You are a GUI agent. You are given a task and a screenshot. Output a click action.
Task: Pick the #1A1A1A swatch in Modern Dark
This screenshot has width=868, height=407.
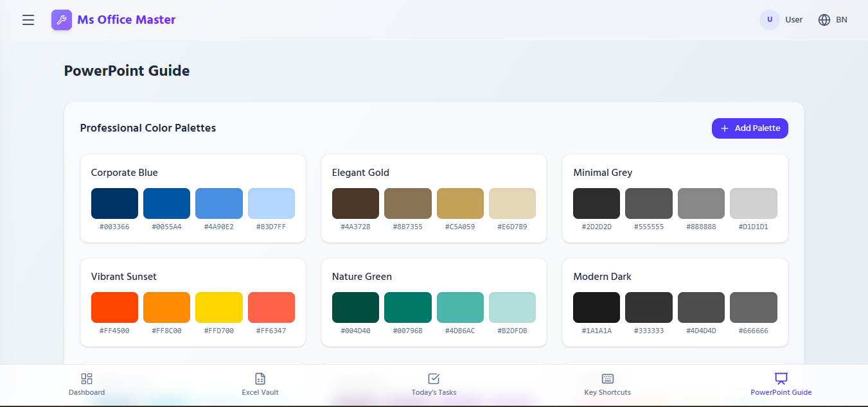[596, 307]
